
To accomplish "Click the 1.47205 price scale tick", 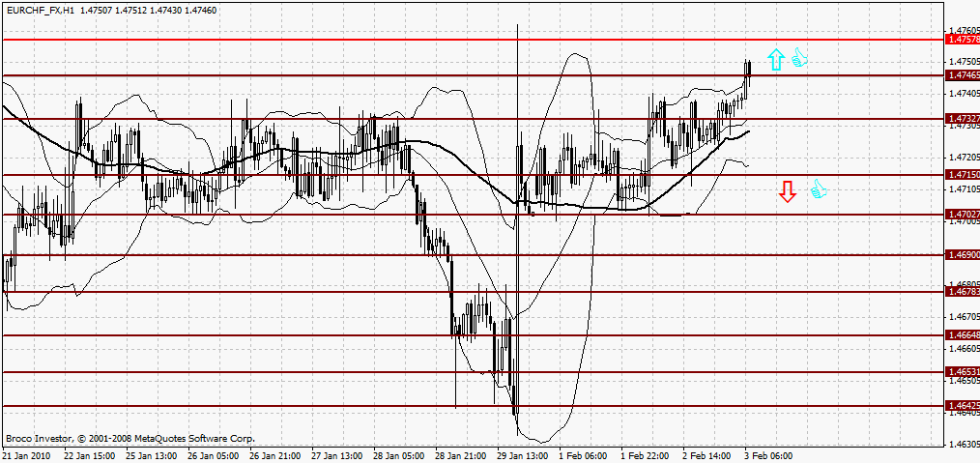I will [964, 157].
